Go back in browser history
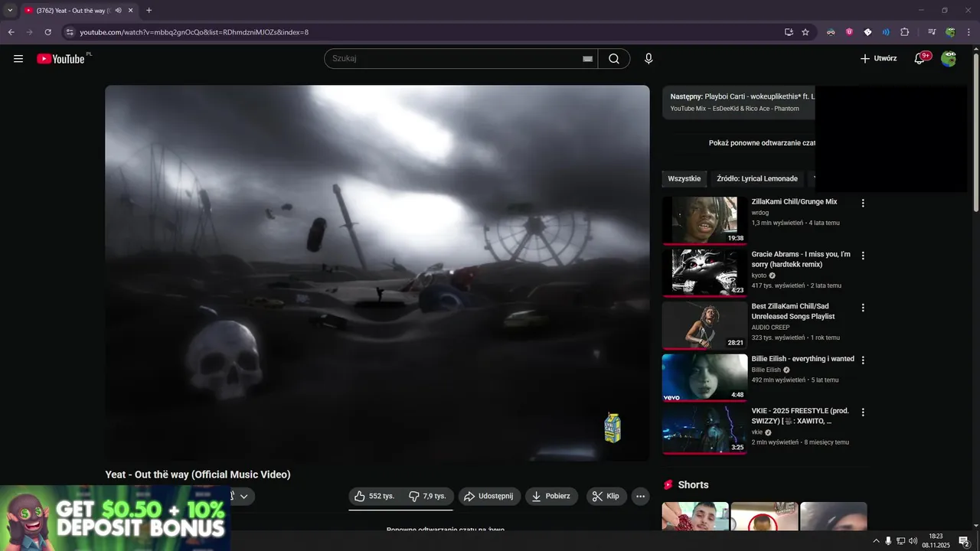This screenshot has height=551, width=980. (11, 32)
